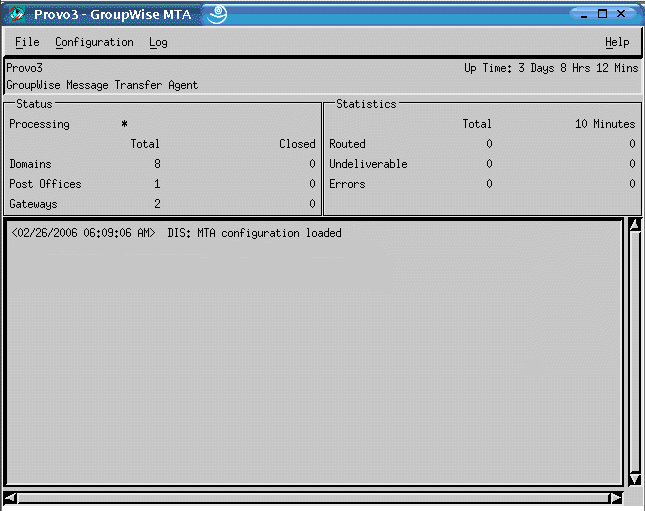
Task: Click the Gateways total value 2
Action: pos(157,204)
